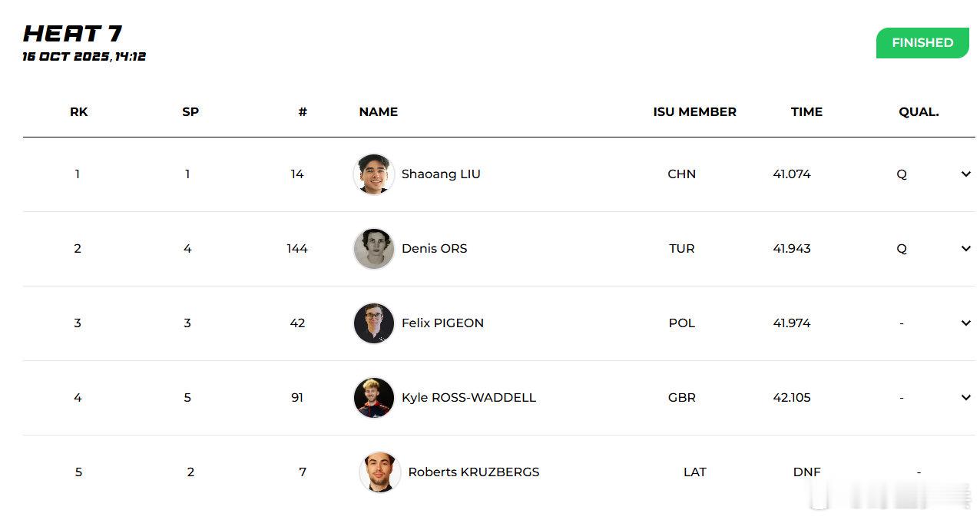Click Kyle ROSS-WADDELL's avatar image
The height and width of the screenshot is (520, 980).
coord(374,398)
